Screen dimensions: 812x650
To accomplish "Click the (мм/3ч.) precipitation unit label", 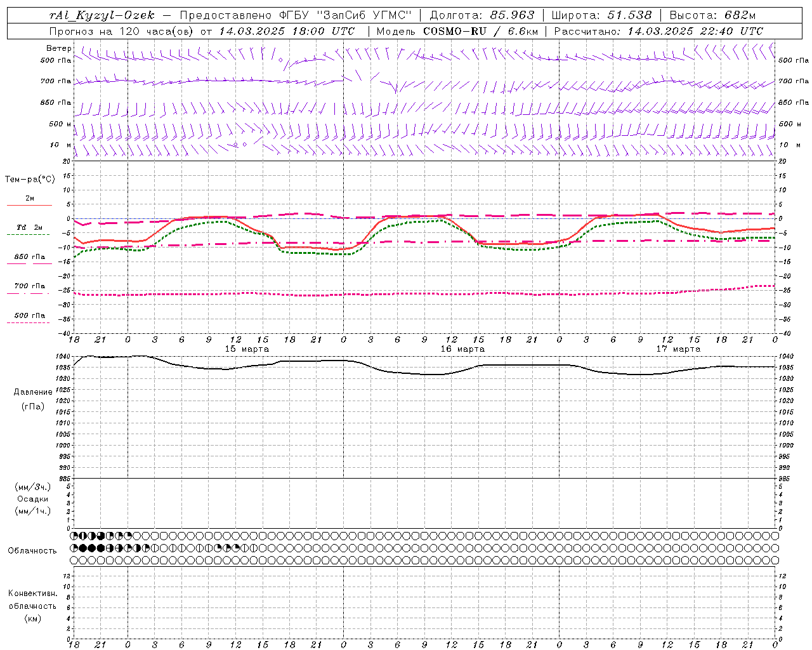I will pos(33,487).
